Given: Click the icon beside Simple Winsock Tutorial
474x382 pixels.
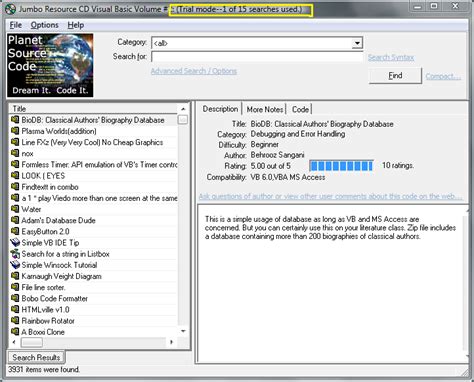Looking at the screenshot, I should click(x=15, y=265).
